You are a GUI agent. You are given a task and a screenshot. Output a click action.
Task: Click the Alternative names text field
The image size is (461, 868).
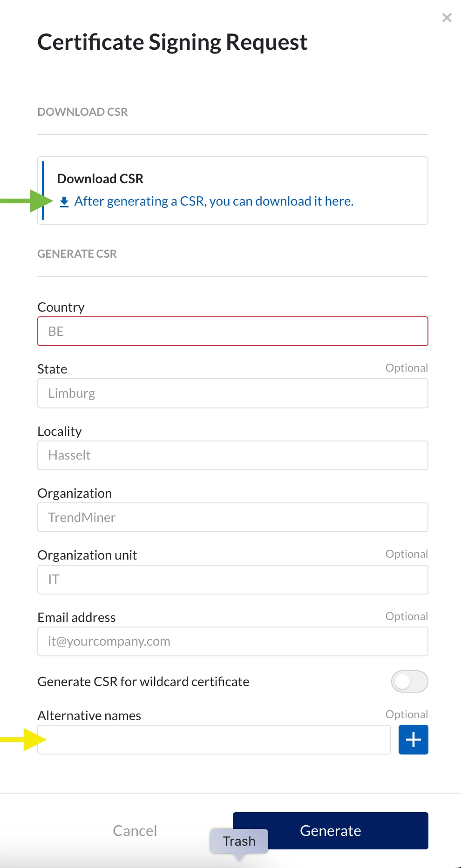214,740
